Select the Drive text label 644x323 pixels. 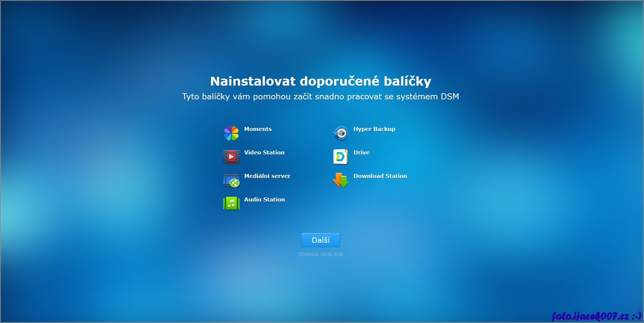[x=361, y=152]
